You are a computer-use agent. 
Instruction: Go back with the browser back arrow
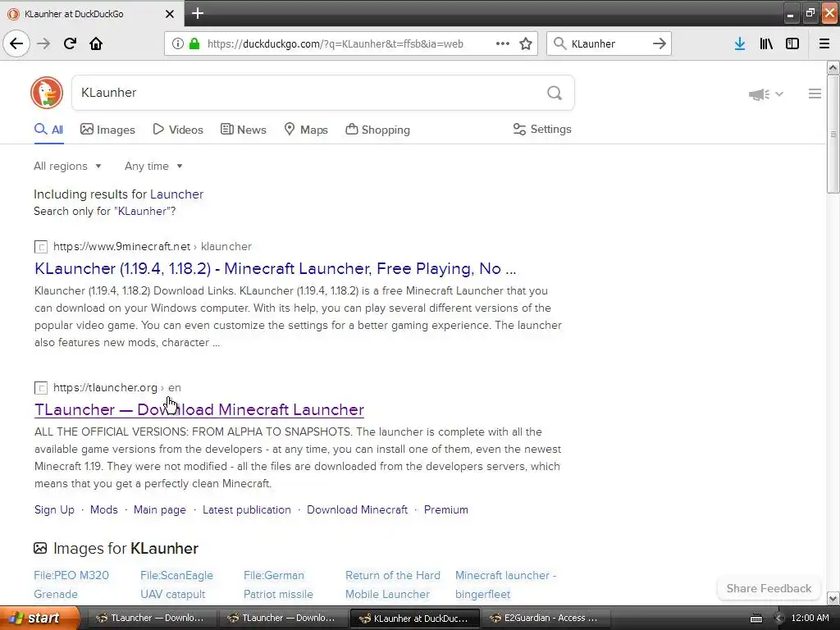(x=16, y=43)
